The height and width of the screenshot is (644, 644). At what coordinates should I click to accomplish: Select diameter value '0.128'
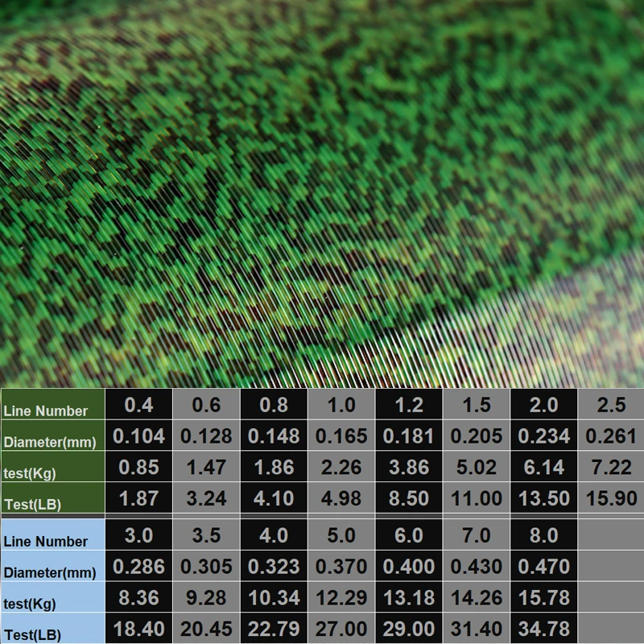[206, 436]
